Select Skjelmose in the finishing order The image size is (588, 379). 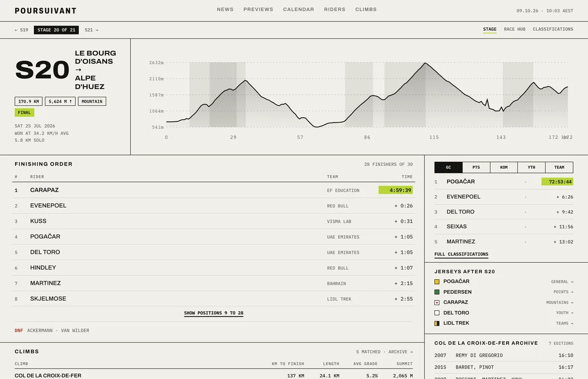214,299
